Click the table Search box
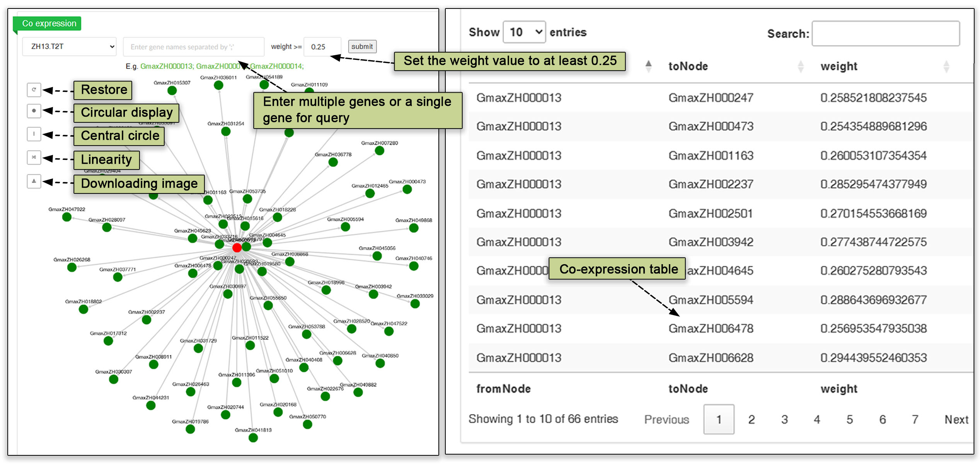980x465 pixels. click(x=885, y=34)
